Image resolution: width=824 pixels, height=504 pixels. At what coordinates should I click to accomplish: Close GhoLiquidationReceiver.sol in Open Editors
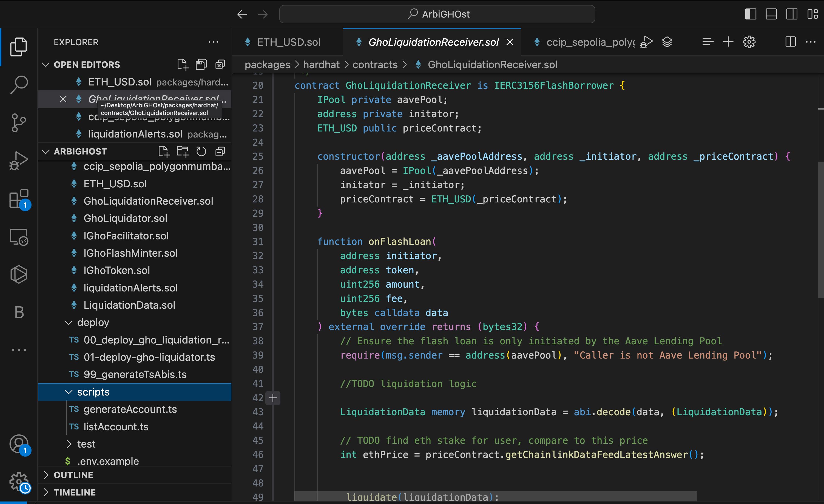pyautogui.click(x=63, y=99)
